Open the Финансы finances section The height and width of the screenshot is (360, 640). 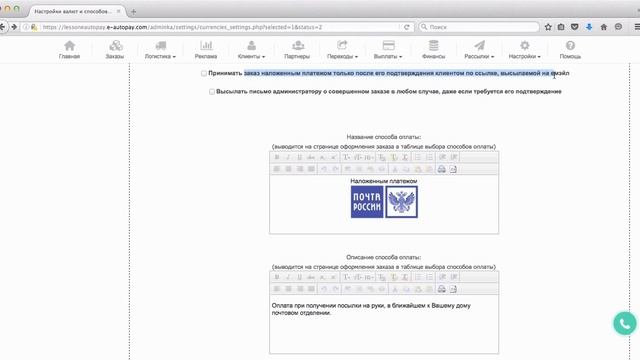[433, 50]
